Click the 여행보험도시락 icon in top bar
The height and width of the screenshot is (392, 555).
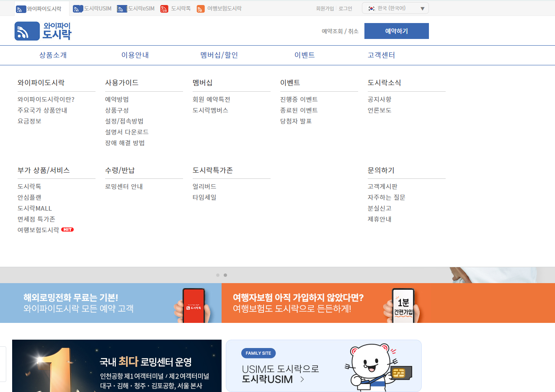click(x=200, y=8)
